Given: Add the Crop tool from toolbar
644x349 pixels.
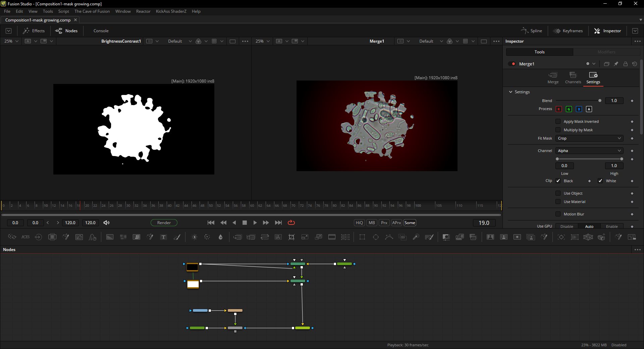Looking at the screenshot, I should coord(291,237).
